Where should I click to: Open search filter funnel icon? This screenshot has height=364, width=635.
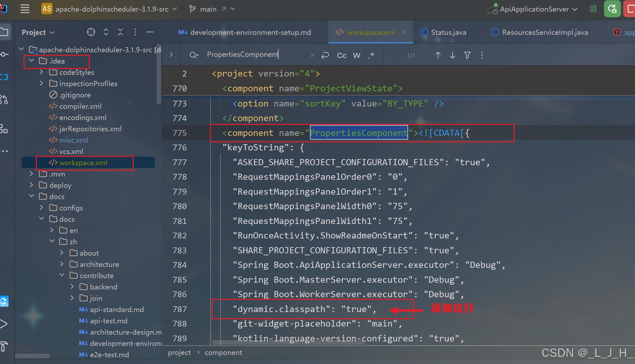[x=467, y=55]
